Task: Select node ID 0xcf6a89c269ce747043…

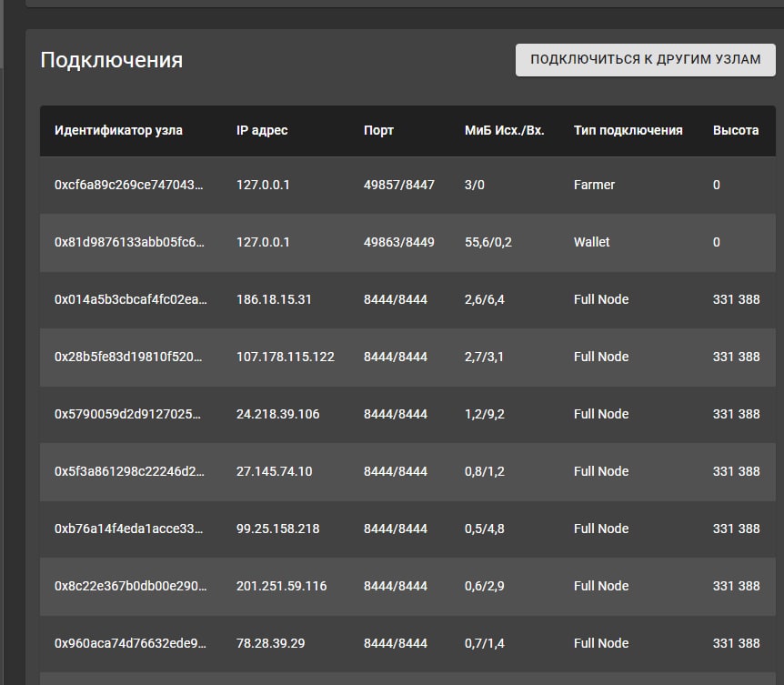Action: [128, 185]
